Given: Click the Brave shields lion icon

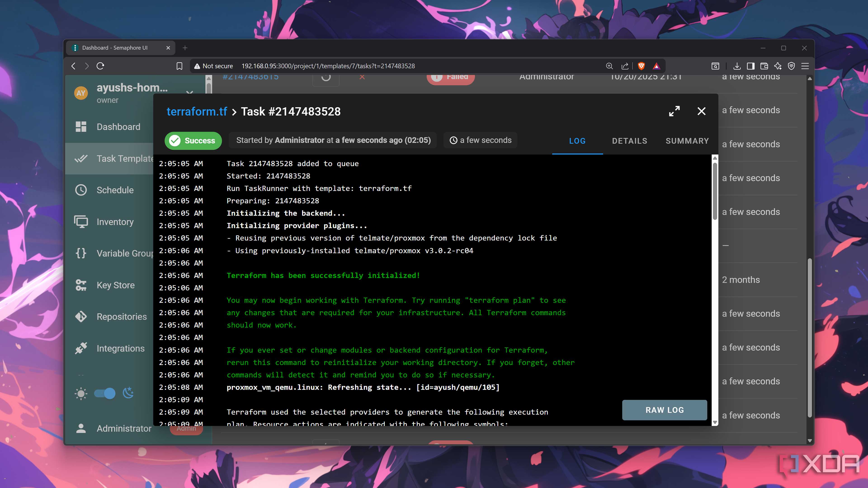Looking at the screenshot, I should (641, 66).
